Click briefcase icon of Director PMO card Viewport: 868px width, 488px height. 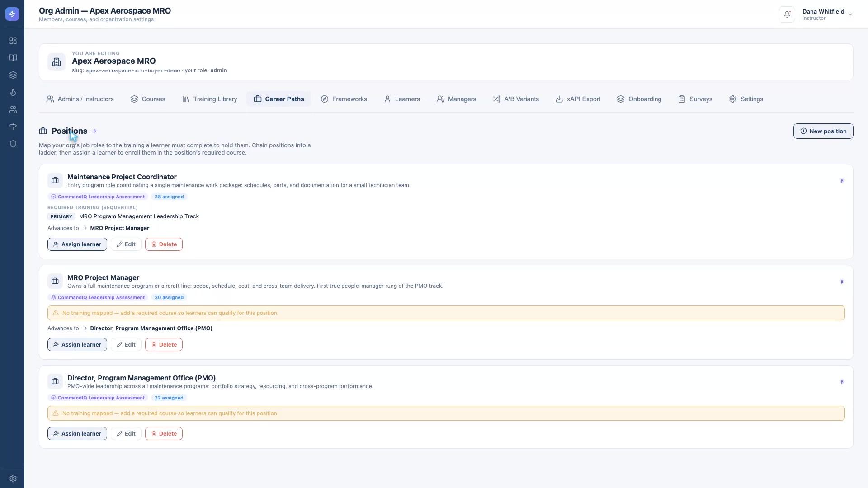(55, 381)
